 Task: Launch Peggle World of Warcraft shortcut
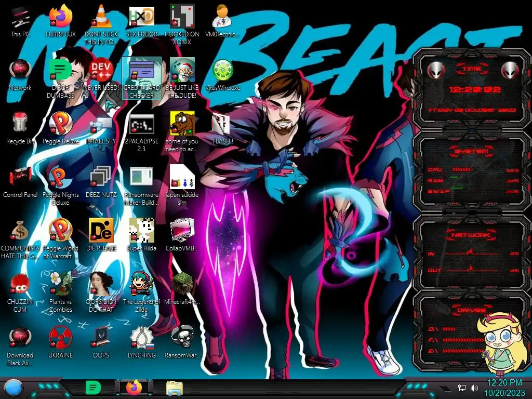[61, 239]
